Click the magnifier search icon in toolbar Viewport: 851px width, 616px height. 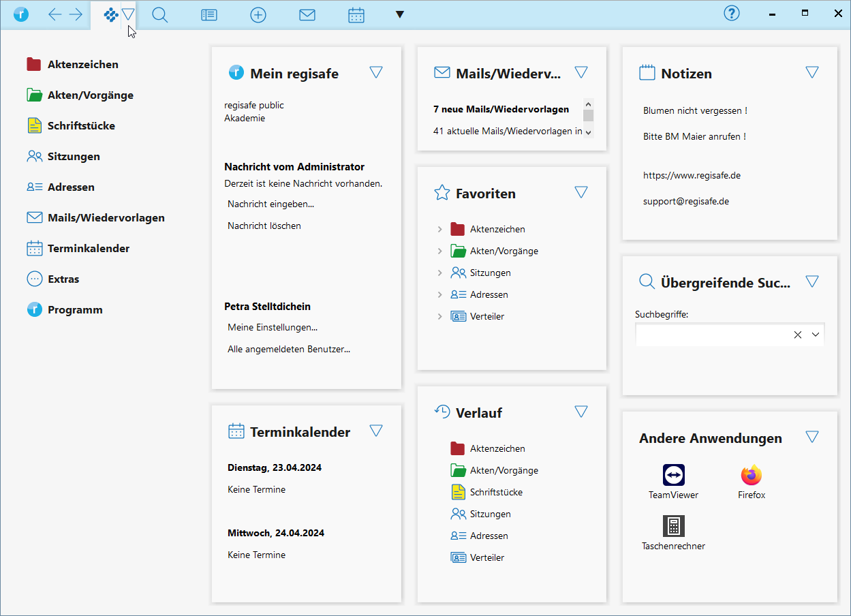pos(160,15)
